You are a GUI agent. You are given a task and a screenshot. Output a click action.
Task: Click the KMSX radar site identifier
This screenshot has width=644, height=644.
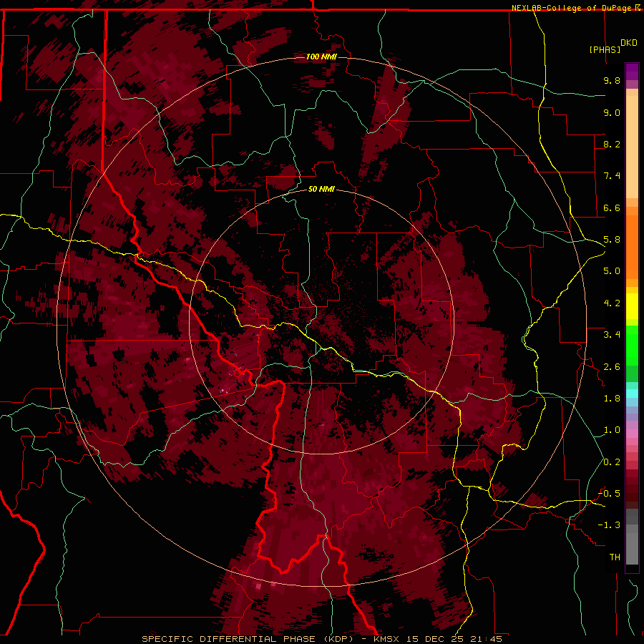tap(386, 639)
